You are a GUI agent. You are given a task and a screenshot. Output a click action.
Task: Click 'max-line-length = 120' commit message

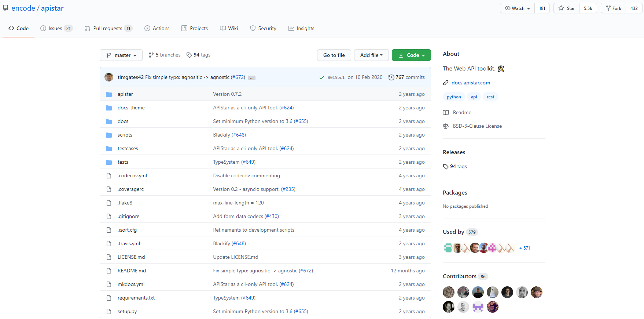(238, 203)
